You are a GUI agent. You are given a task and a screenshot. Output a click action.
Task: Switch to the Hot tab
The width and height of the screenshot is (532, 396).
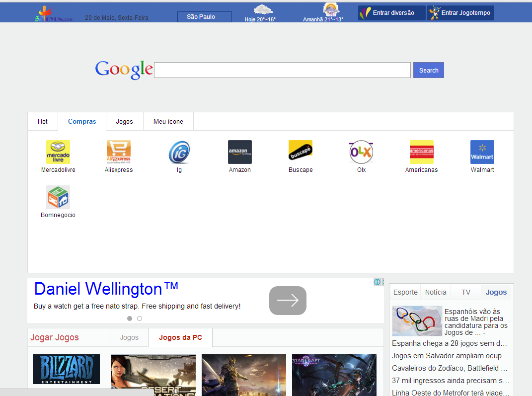42,121
